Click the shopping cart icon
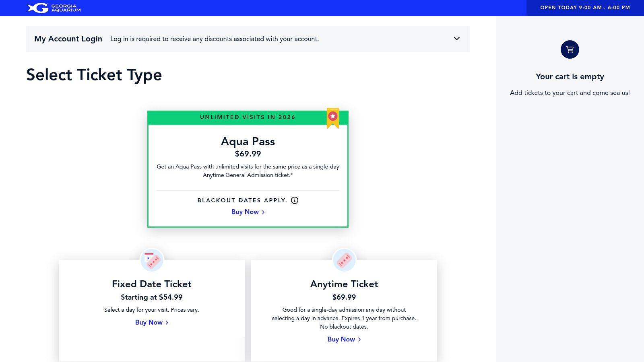This screenshot has height=362, width=644. coord(570,49)
